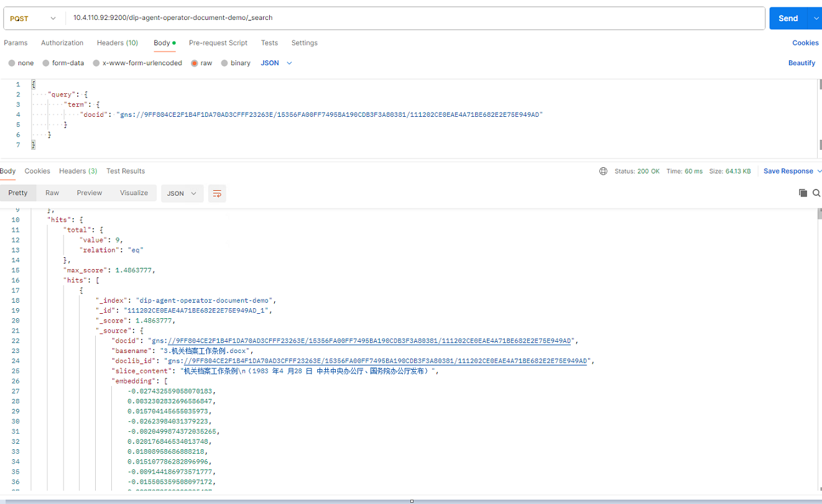Click the Beautify link
The image size is (822, 504).
pyautogui.click(x=801, y=63)
